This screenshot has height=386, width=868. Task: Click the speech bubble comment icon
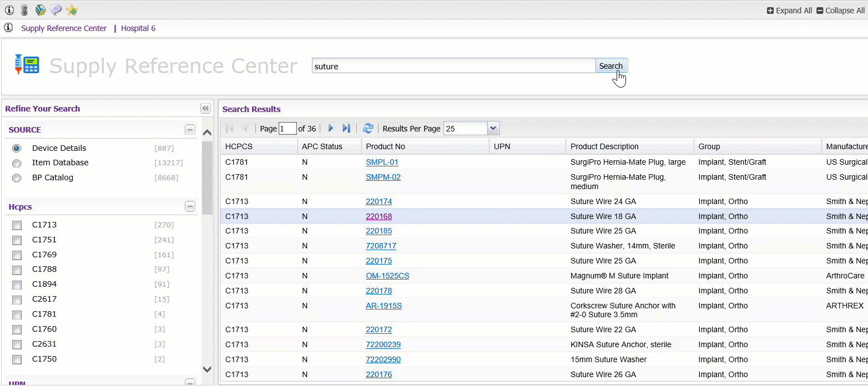click(x=55, y=10)
